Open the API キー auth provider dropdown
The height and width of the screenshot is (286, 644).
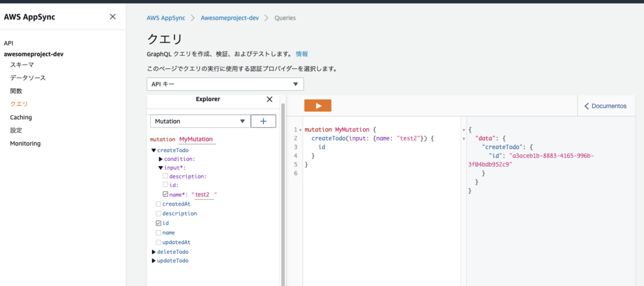point(225,84)
